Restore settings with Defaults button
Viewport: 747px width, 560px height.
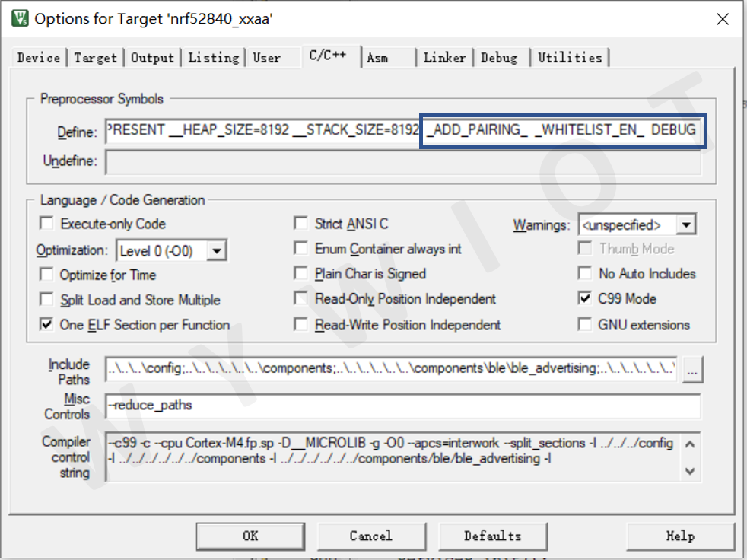tap(493, 536)
